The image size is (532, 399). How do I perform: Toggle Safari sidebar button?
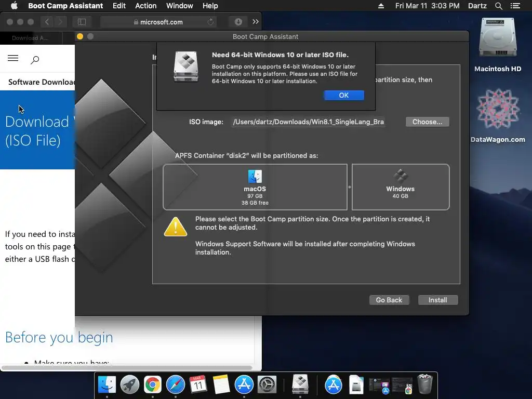click(82, 22)
